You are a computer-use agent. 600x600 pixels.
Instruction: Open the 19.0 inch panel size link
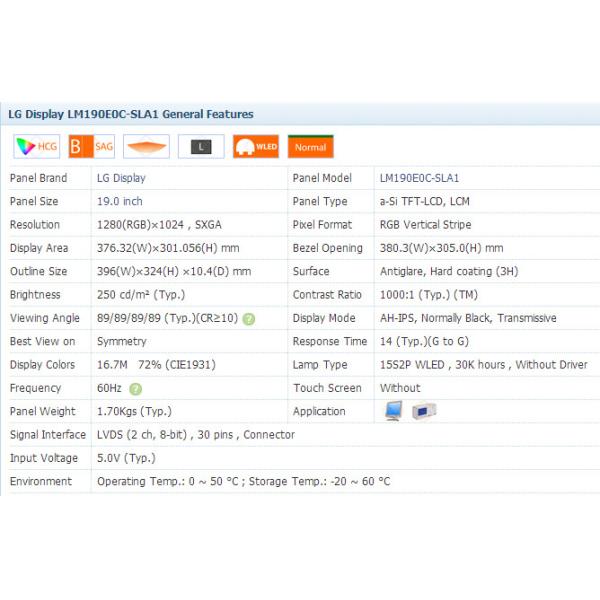pos(120,201)
